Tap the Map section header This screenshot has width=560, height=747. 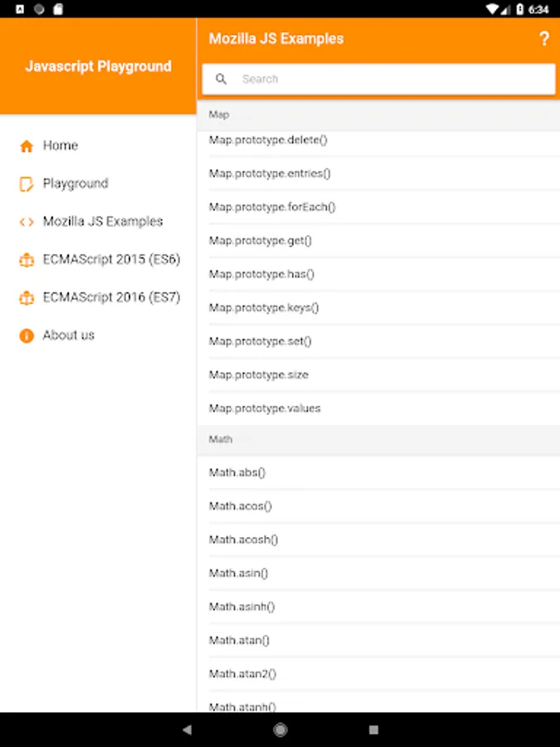(x=378, y=115)
